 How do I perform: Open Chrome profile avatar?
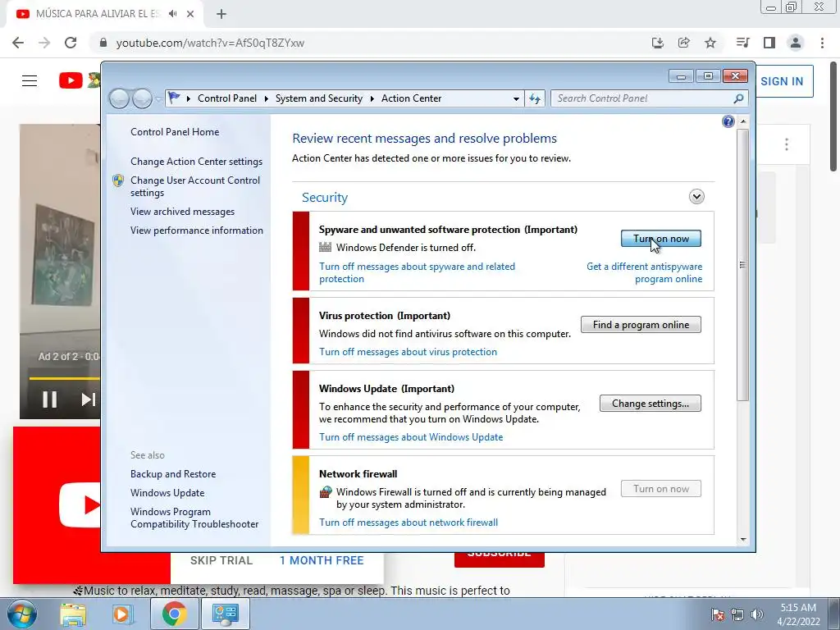point(796,43)
